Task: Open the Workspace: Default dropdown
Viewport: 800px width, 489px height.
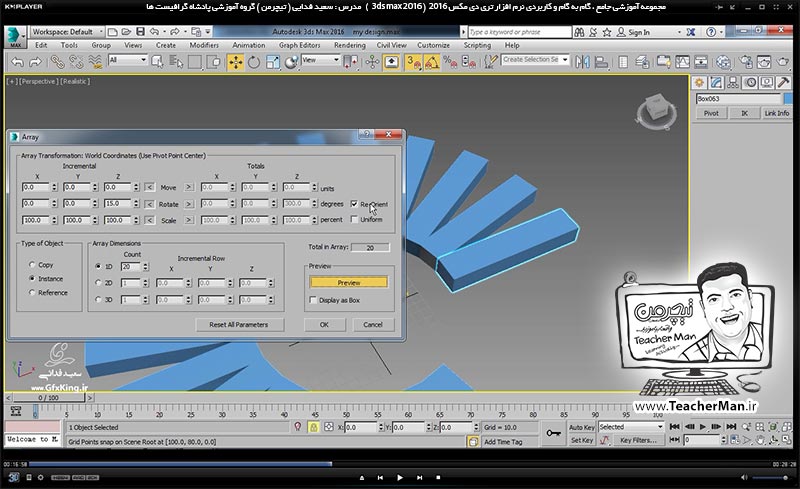Action: click(67, 32)
